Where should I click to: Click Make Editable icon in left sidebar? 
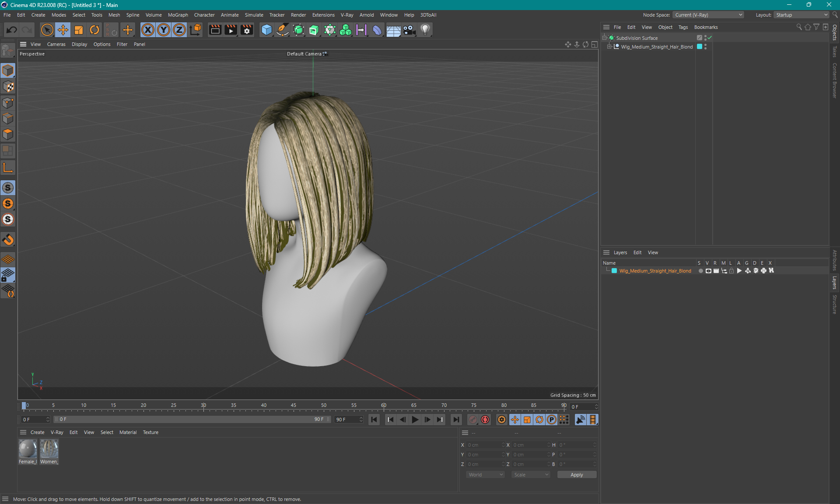8,51
